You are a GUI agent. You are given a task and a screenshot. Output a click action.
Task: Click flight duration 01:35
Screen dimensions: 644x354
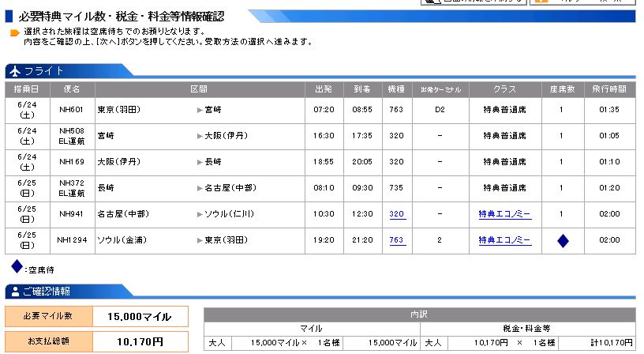(609, 110)
